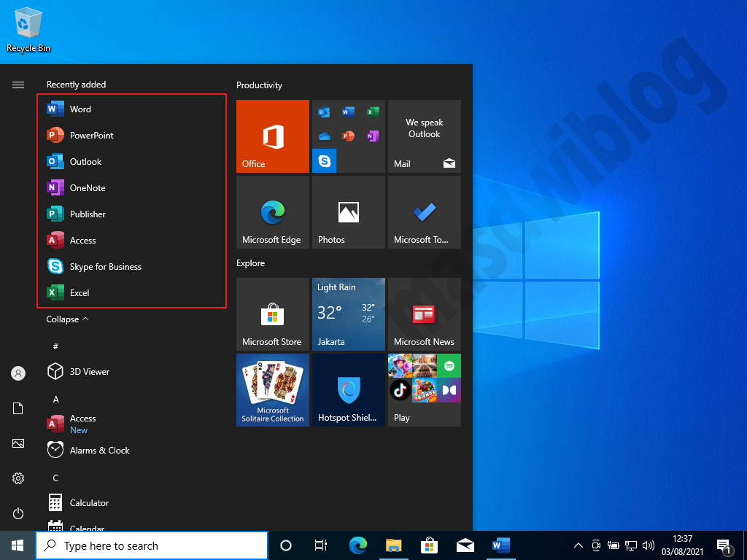Launch the Calculator app

pyautogui.click(x=131, y=503)
